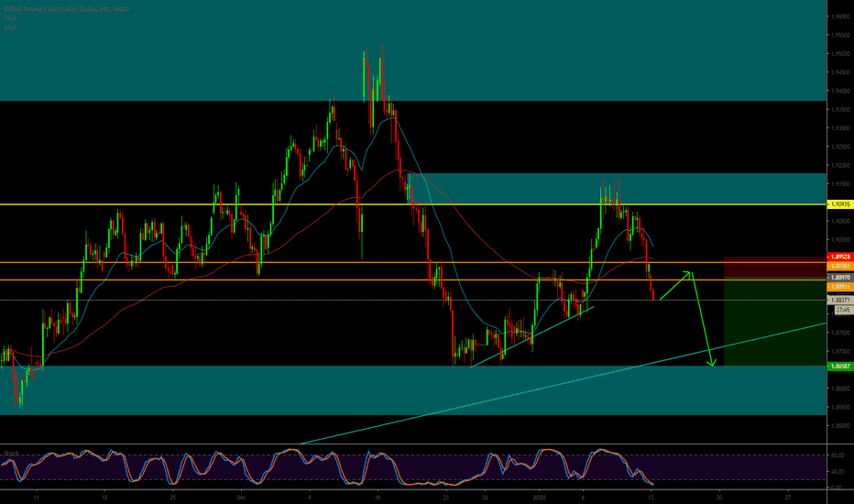Click the current price label 1.88371
The width and height of the screenshot is (854, 504).
839,300
